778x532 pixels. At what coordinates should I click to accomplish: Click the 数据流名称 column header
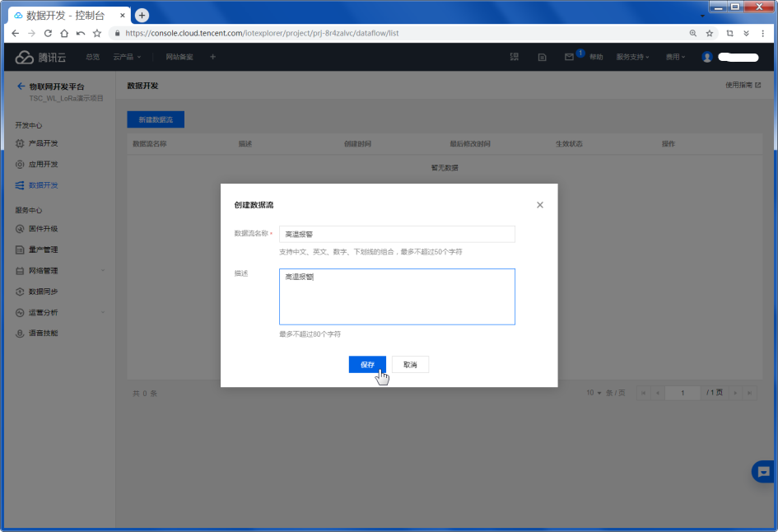[150, 144]
